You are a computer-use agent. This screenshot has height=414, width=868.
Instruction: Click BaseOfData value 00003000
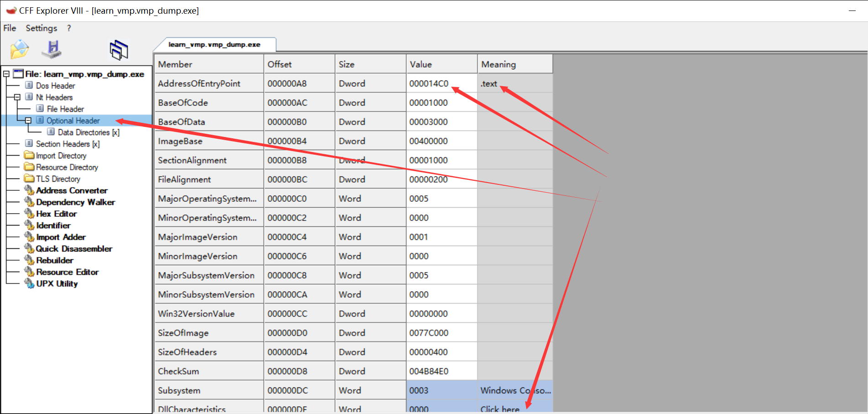pyautogui.click(x=442, y=122)
